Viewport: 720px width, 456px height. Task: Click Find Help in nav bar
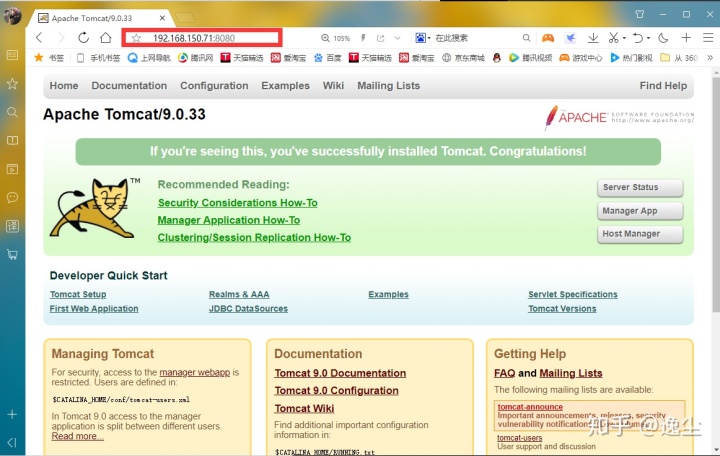[663, 85]
